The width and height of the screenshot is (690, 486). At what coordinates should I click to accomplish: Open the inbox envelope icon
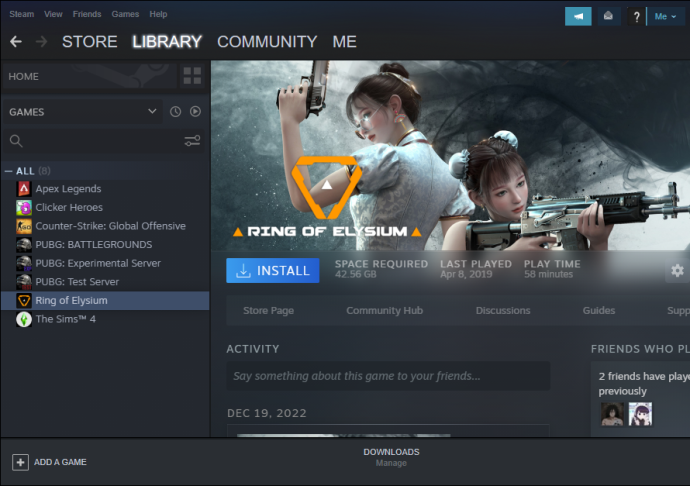tap(608, 16)
